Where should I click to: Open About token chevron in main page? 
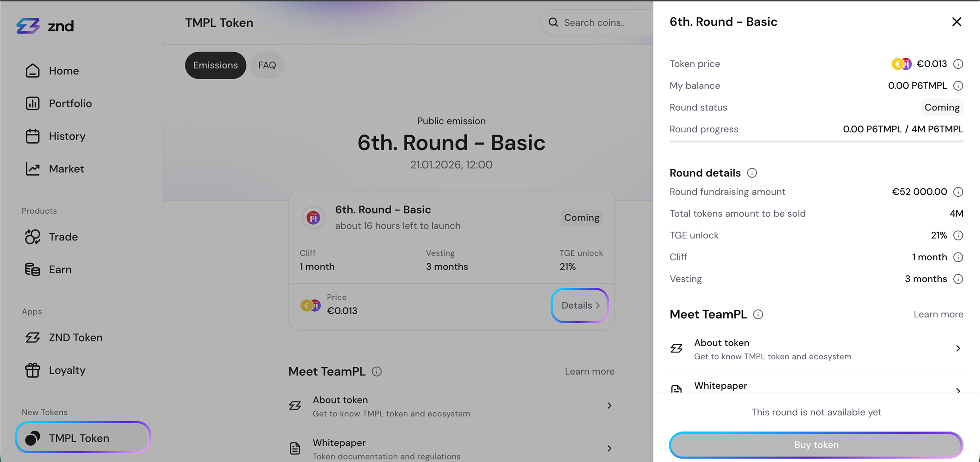pyautogui.click(x=609, y=406)
